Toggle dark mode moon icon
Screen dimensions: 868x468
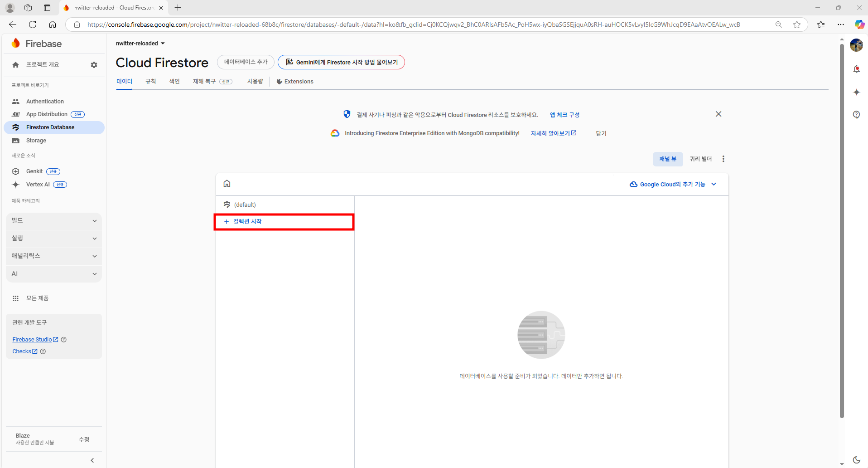pyautogui.click(x=856, y=460)
